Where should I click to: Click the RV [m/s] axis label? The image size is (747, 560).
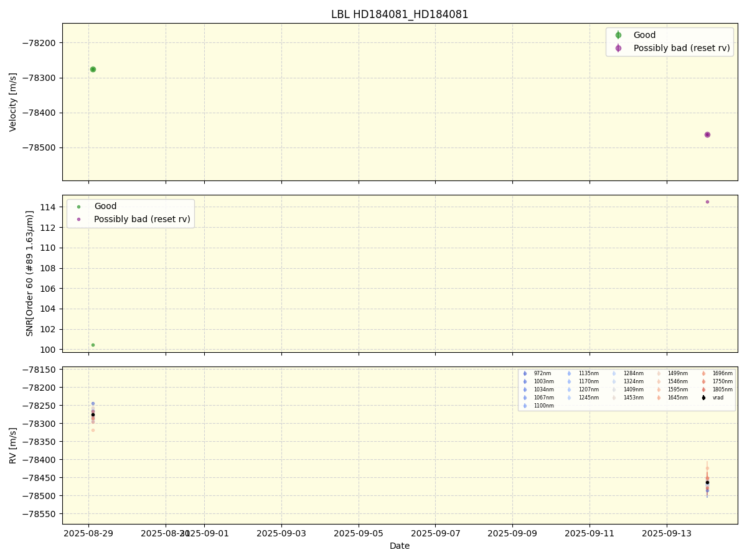click(x=13, y=445)
